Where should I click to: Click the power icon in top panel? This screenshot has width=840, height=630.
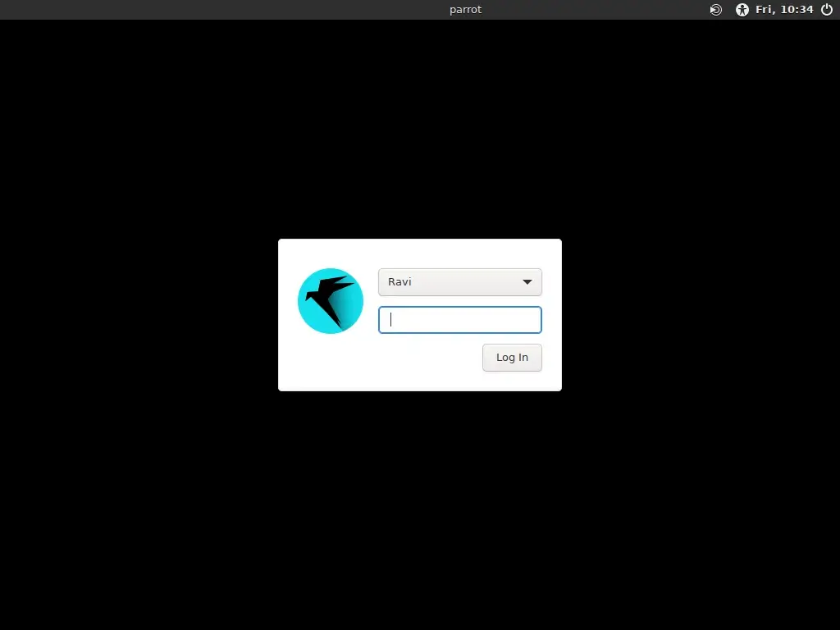(x=826, y=10)
